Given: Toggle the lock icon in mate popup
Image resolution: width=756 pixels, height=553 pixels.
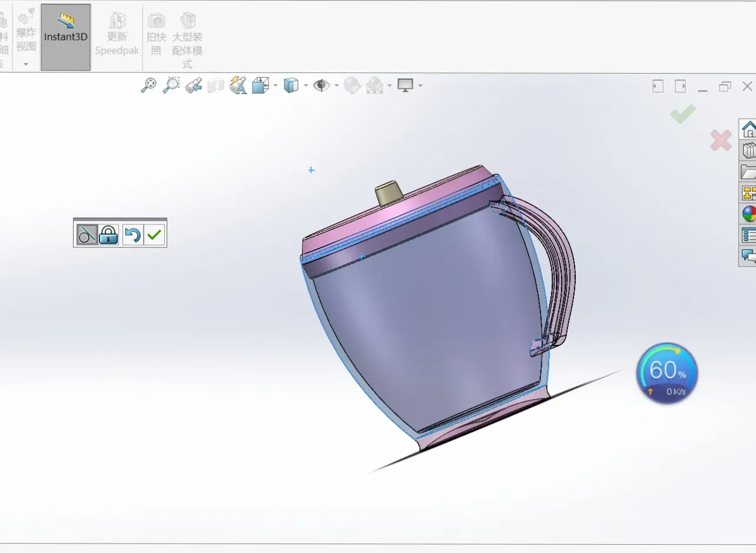Looking at the screenshot, I should point(108,235).
